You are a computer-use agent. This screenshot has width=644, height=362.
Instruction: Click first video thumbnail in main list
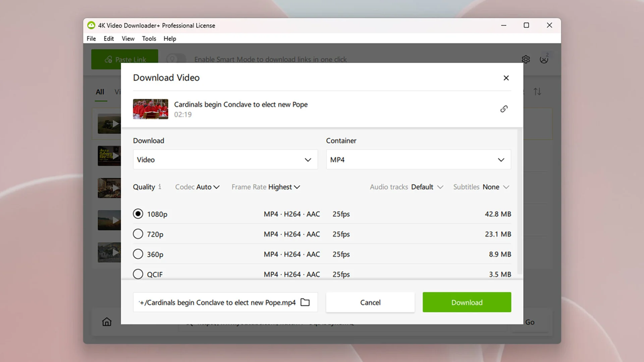(x=109, y=124)
